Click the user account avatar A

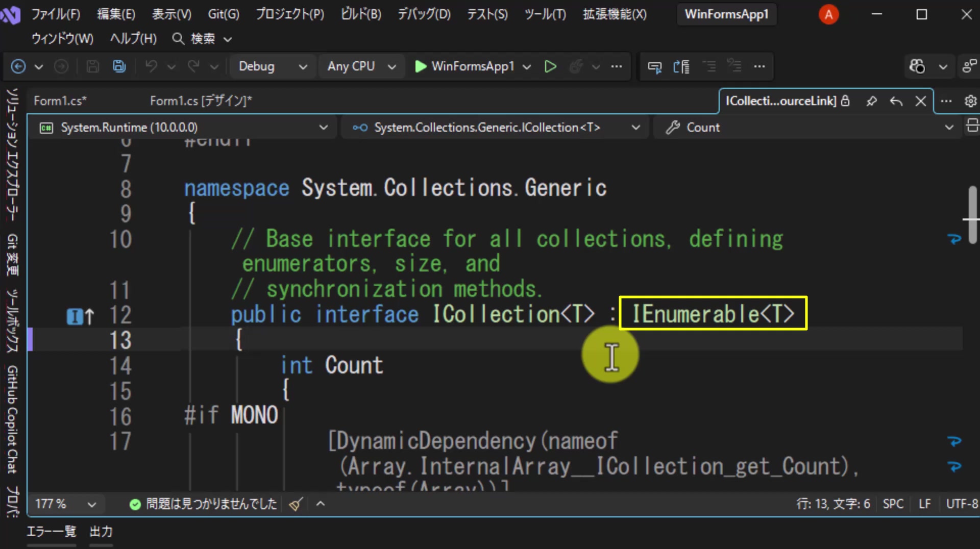[x=829, y=15]
